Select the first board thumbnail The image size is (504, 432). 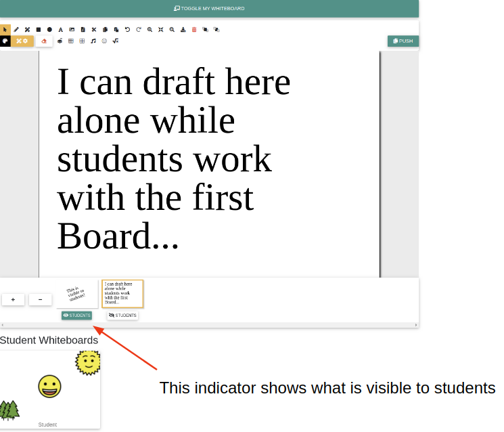(x=76, y=293)
